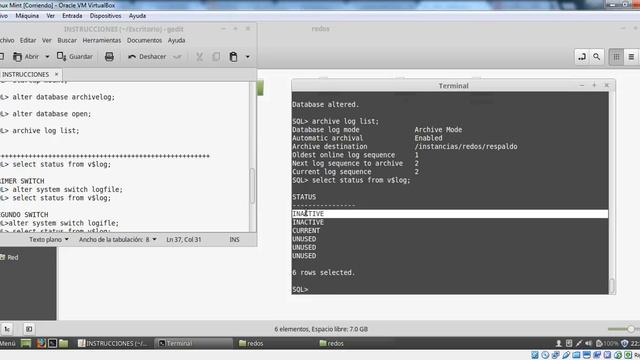Click the Ln 37, Col 31 status text
This screenshot has height=360, width=640.
(184, 240)
